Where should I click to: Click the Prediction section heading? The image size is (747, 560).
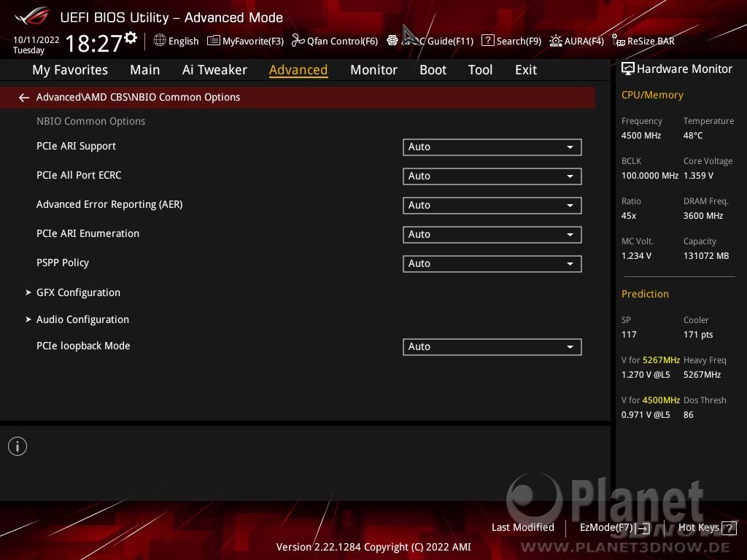[x=645, y=294]
